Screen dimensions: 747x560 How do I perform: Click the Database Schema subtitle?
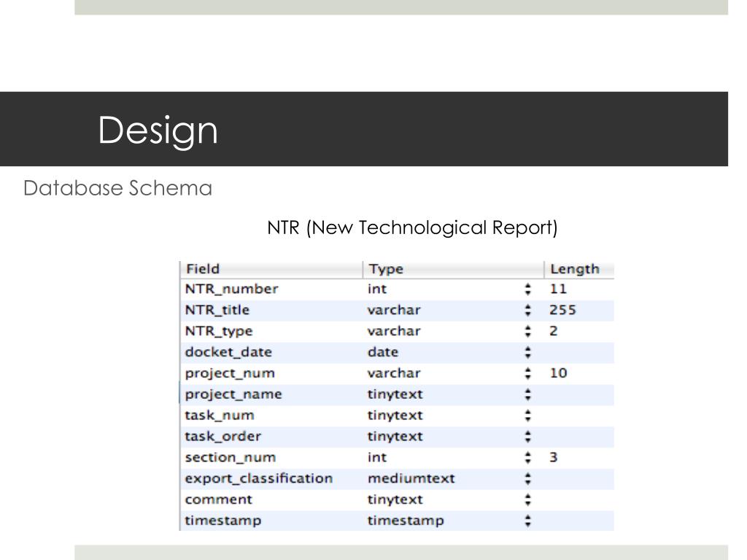[x=117, y=188]
